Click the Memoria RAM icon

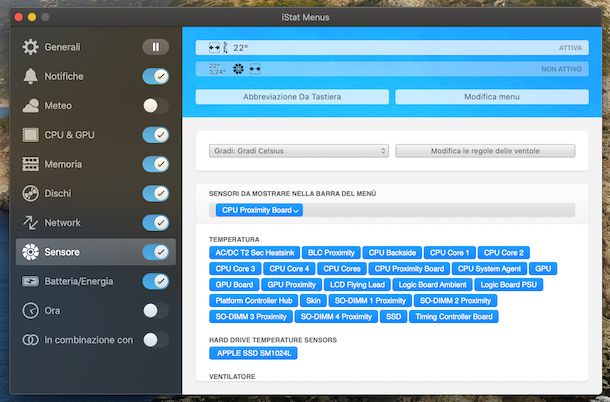30,164
